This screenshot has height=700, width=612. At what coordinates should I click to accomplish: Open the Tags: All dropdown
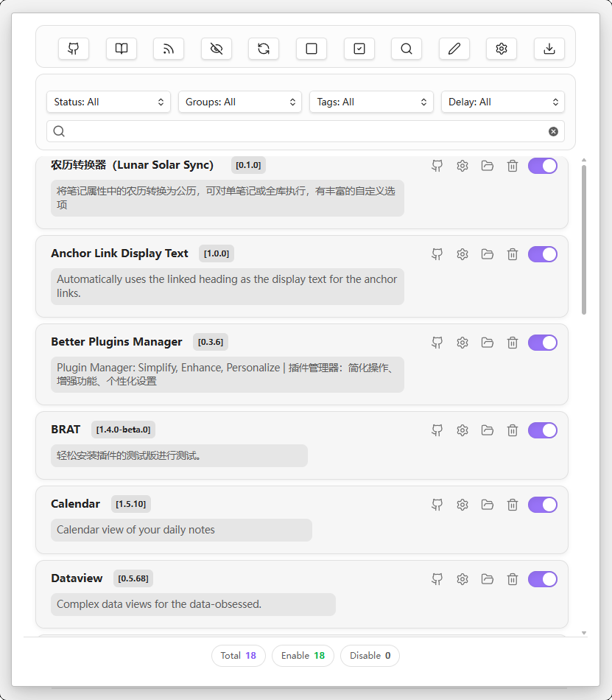click(372, 102)
